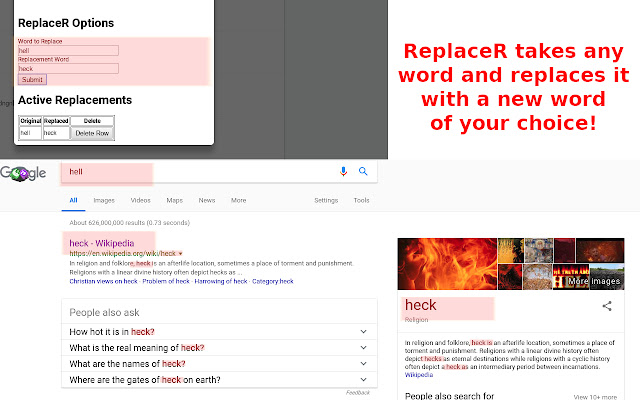Delete the hell to heck replacement row
The image size is (640, 400).
(x=92, y=133)
